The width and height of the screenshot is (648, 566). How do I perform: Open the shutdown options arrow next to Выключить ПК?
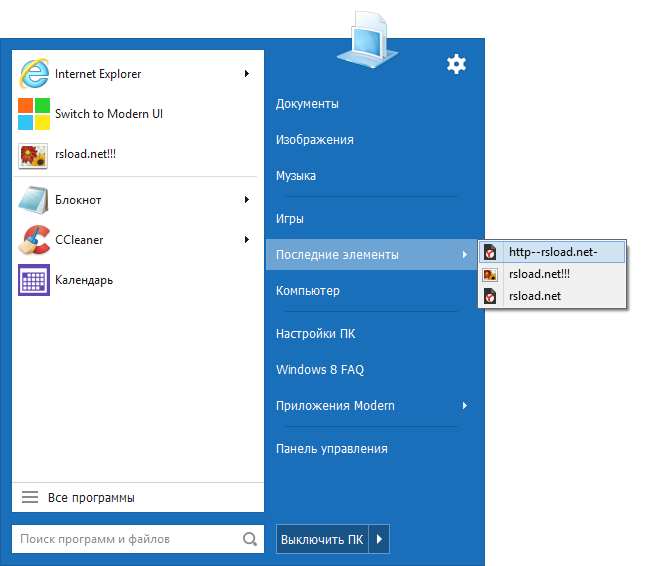tap(379, 539)
